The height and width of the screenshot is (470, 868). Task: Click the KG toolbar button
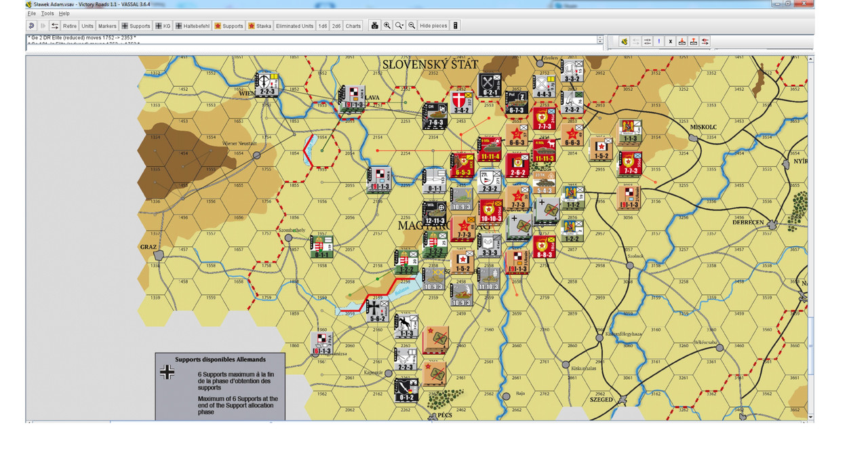pyautogui.click(x=163, y=26)
